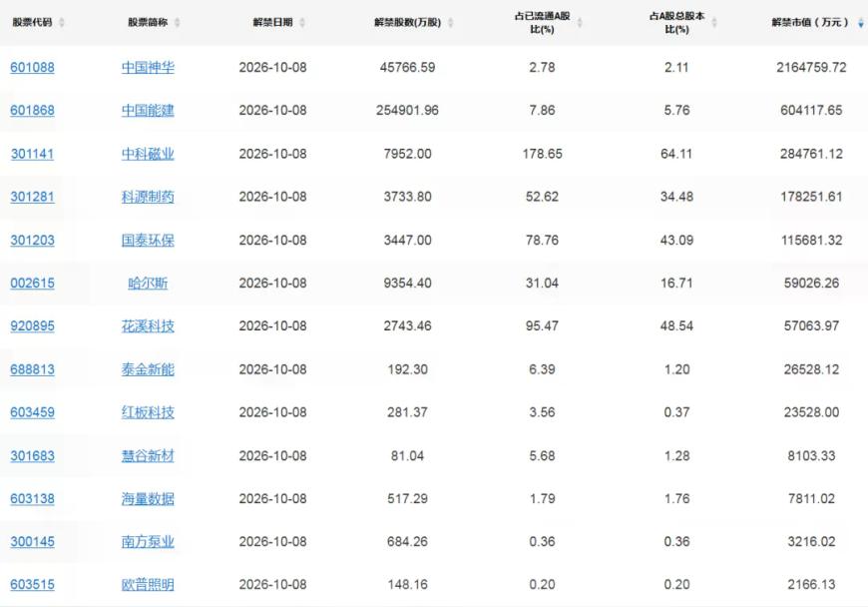Screen dimensions: 868x607
Task: Sort by 股票代码 column sort arrows
Action: [x=62, y=23]
